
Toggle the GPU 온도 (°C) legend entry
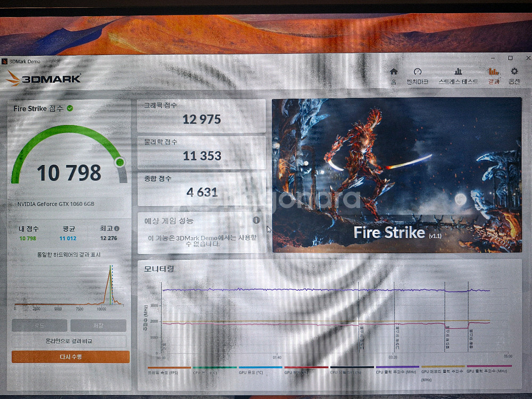point(260,370)
